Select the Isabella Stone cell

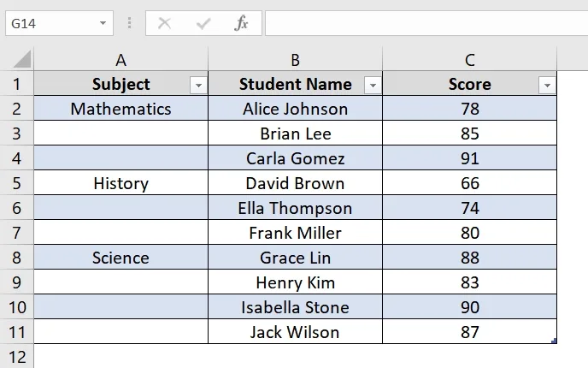pyautogui.click(x=295, y=306)
